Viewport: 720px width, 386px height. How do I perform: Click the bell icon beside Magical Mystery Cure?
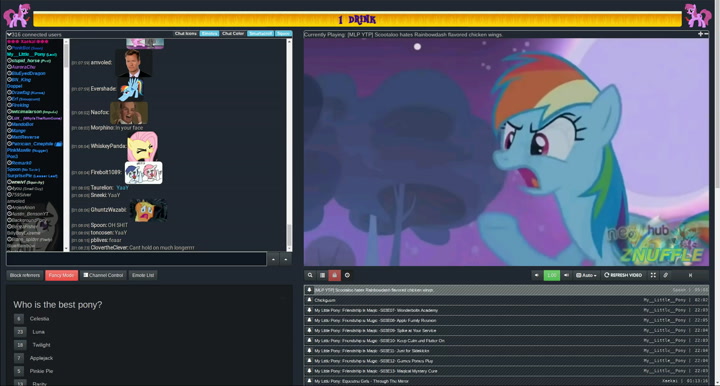(309, 370)
